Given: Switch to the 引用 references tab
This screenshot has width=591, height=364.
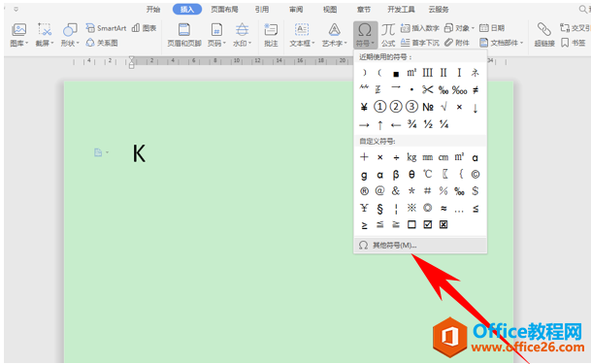Looking at the screenshot, I should [262, 10].
